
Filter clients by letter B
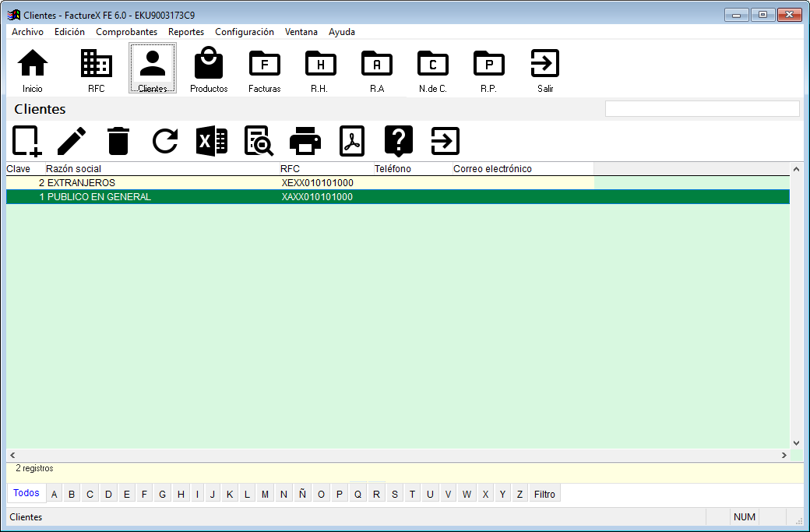coord(72,495)
